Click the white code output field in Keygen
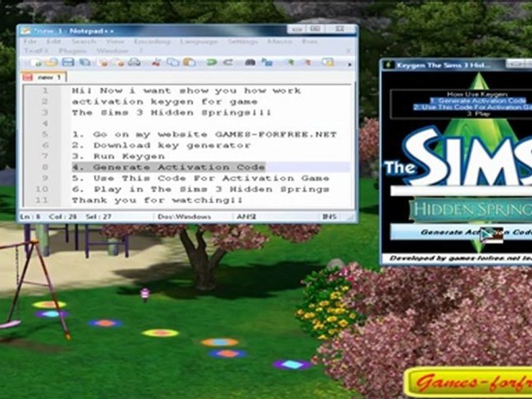The image size is (532, 399). coord(462,191)
